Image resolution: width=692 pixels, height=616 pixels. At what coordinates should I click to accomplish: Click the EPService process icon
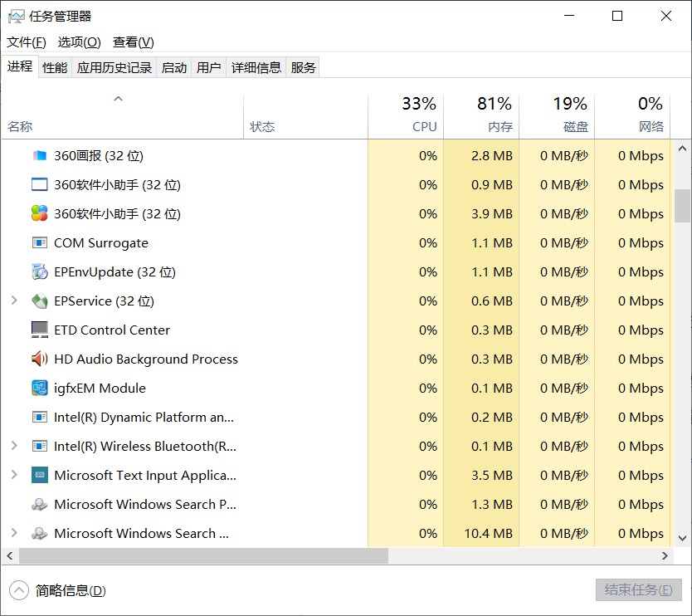click(40, 301)
